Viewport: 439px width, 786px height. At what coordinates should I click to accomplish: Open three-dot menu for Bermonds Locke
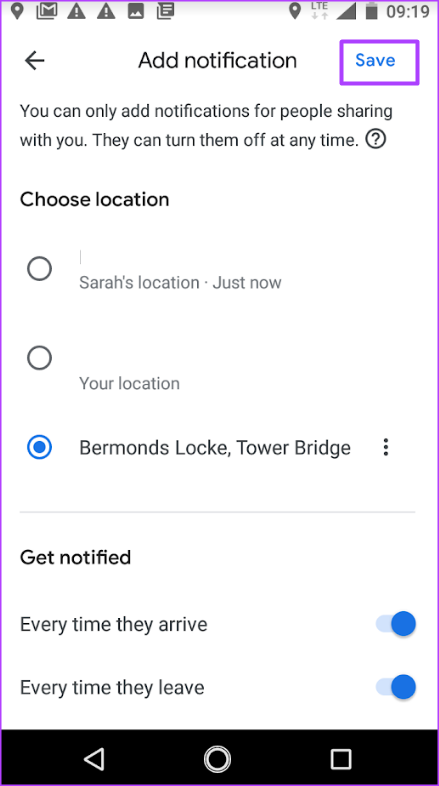coord(385,447)
